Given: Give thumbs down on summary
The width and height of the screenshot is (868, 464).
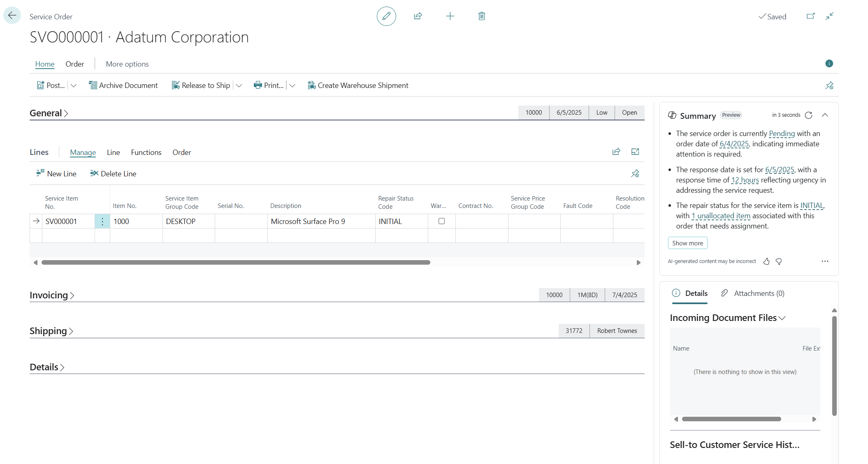Looking at the screenshot, I should [779, 261].
